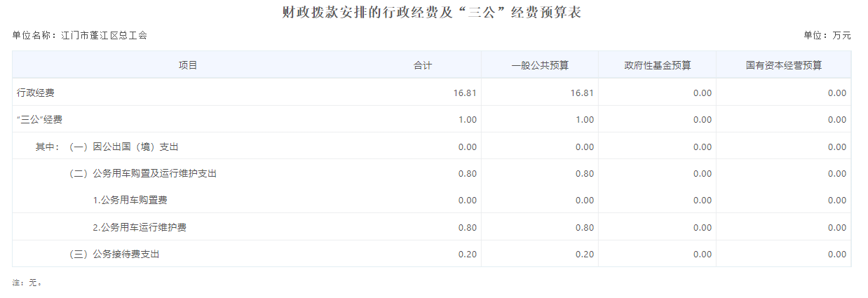This screenshot has width=868, height=298.
Task: Select the 公务用车购置及运行维护支出 row
Action: 143,173
